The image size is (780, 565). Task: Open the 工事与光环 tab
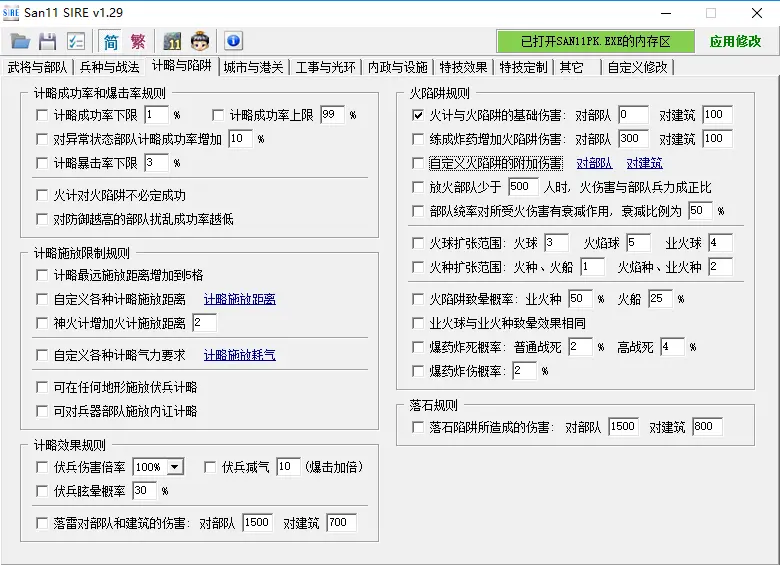coord(325,67)
